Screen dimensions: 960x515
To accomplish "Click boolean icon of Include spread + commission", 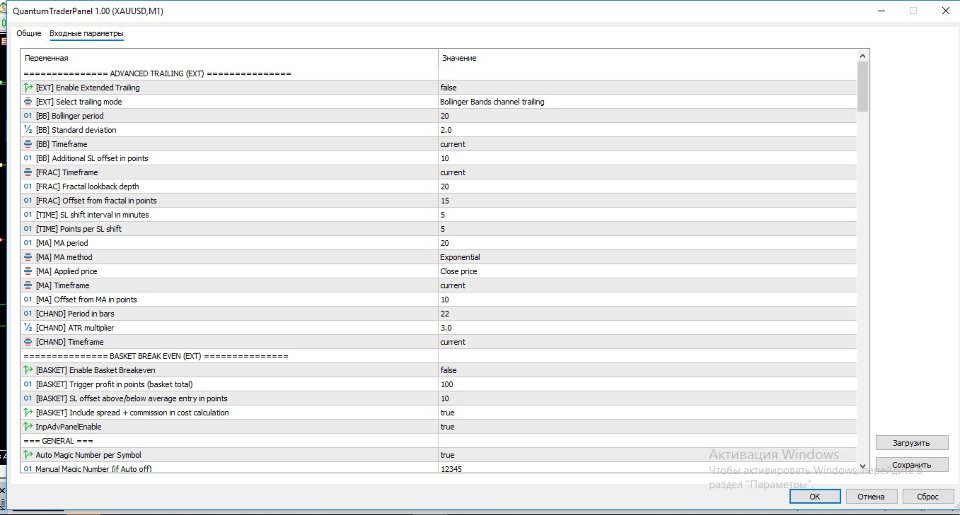I will [28, 413].
